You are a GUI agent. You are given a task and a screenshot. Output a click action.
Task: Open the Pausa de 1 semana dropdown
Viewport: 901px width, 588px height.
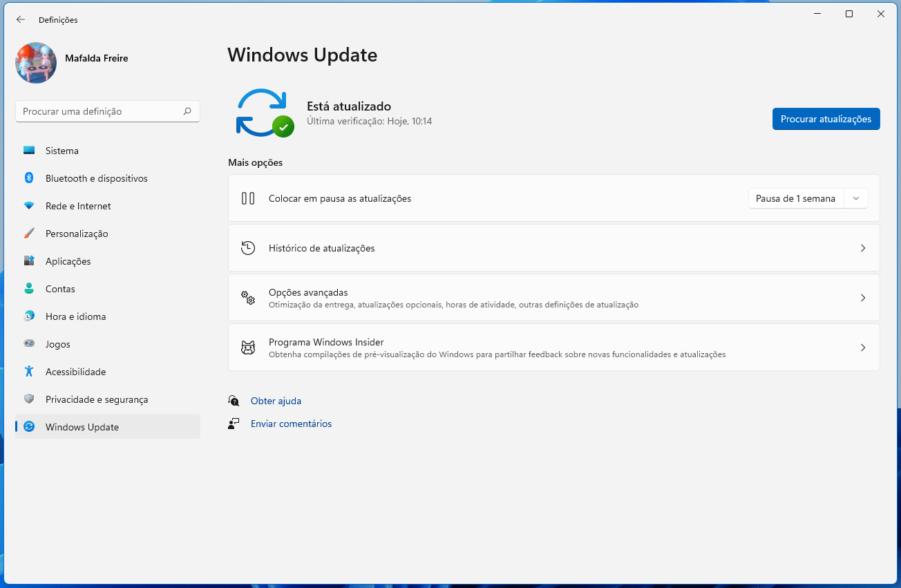click(808, 198)
